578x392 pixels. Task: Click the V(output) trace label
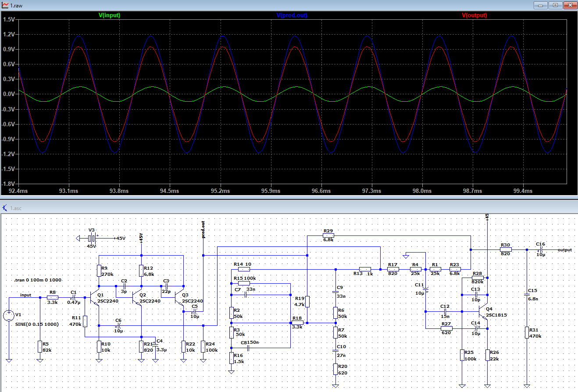coord(475,15)
